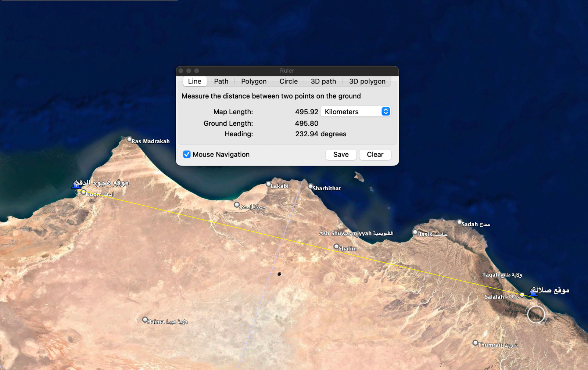Clear the ruler measurement
Image resolution: width=588 pixels, height=370 pixels.
click(x=375, y=155)
